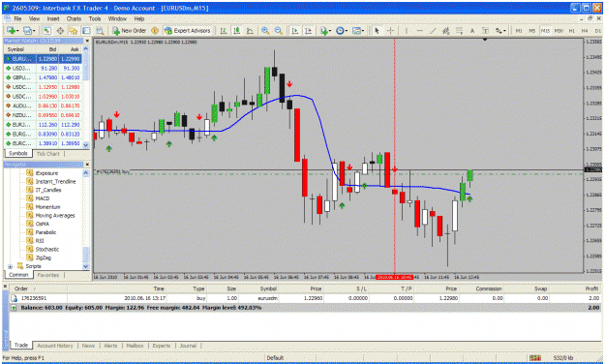Image resolution: width=605 pixels, height=364 pixels.
Task: Expand the Scripts tree node
Action: pyautogui.click(x=11, y=266)
